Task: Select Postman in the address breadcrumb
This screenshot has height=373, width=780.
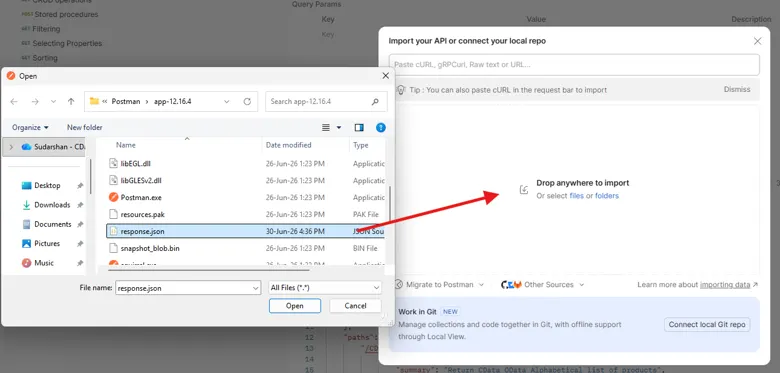Action: tap(125, 101)
